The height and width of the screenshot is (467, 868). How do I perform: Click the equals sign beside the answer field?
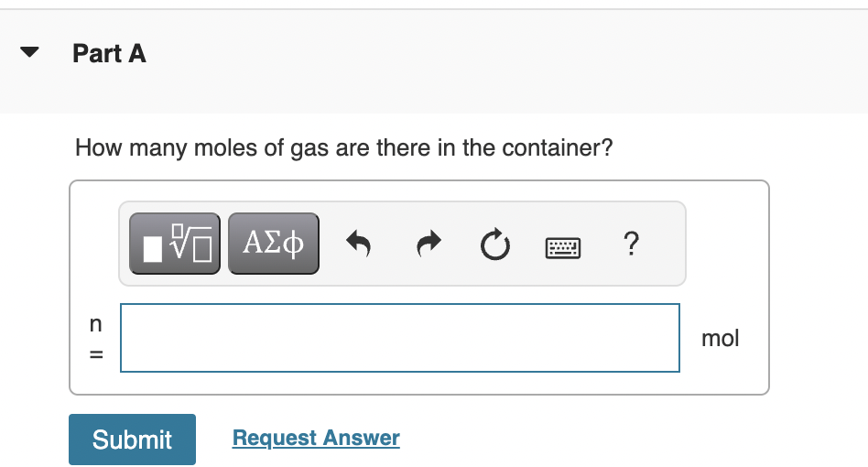point(96,354)
